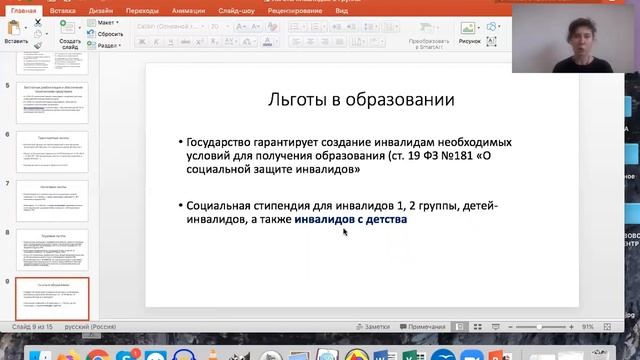The height and width of the screenshot is (360, 640).
Task: Click Преобразовать в SmartArt button
Action: 429,36
